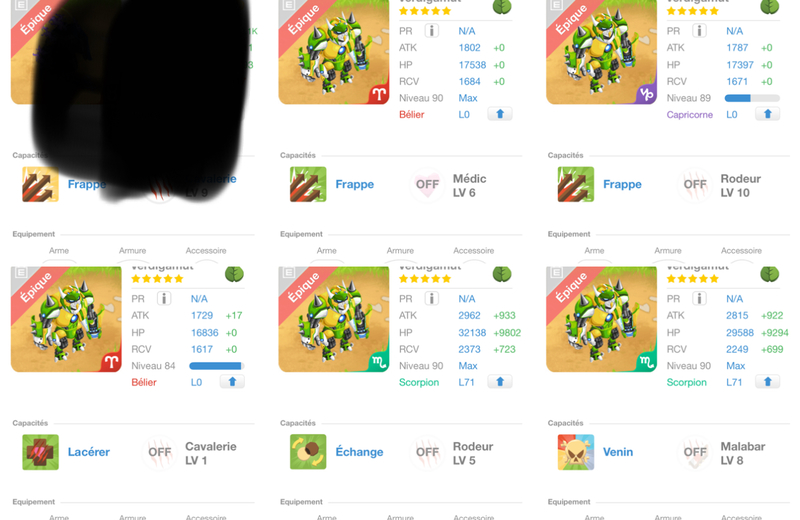The height and width of the screenshot is (520, 800).
Task: Tap the Échange skill icon
Action: click(x=308, y=452)
